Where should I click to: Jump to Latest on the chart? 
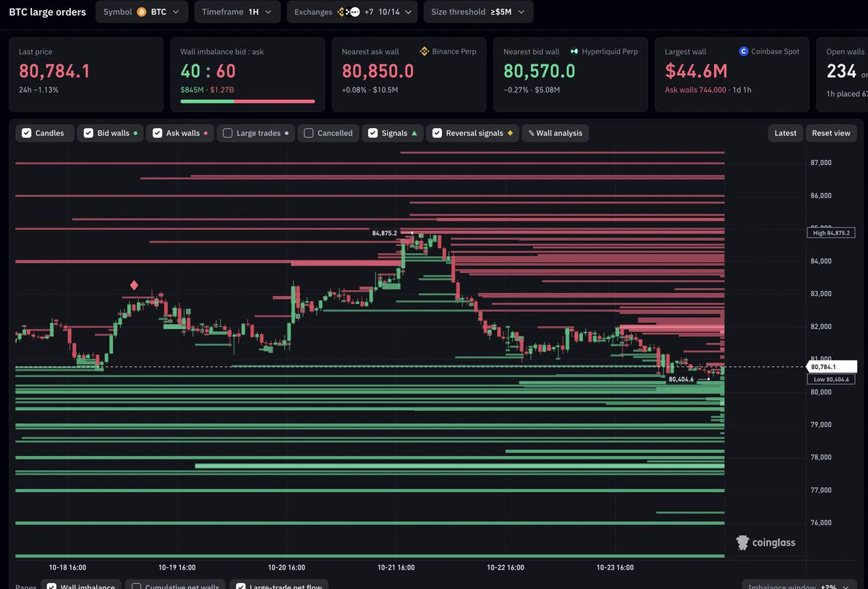tap(786, 133)
